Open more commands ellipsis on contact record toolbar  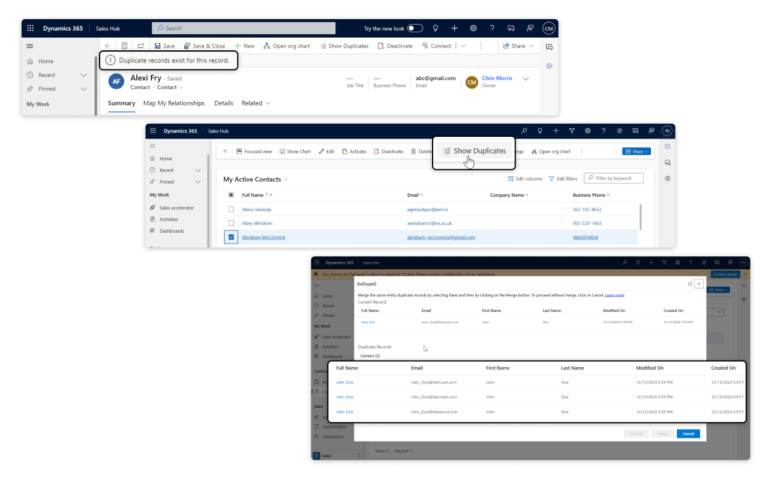[480, 46]
